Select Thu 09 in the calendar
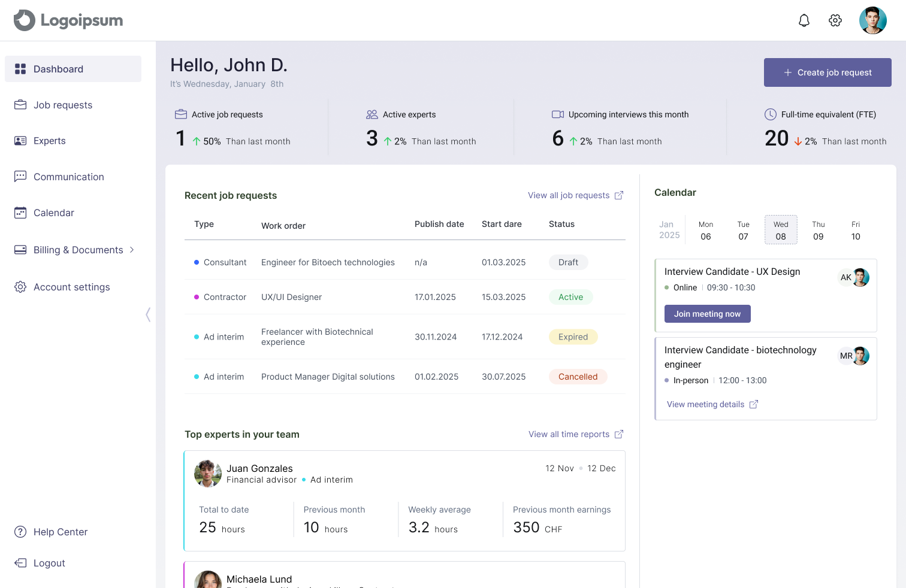The height and width of the screenshot is (588, 906). tap(818, 231)
